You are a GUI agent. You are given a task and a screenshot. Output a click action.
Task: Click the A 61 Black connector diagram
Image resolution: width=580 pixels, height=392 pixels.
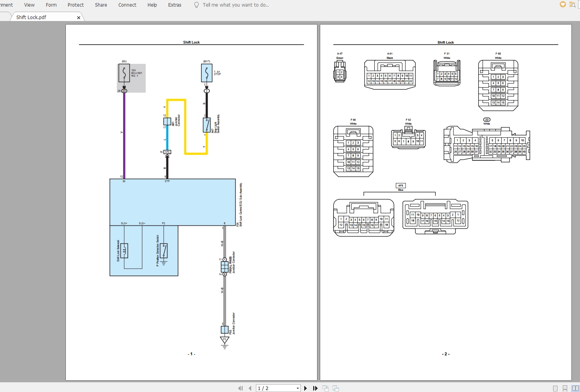390,74
